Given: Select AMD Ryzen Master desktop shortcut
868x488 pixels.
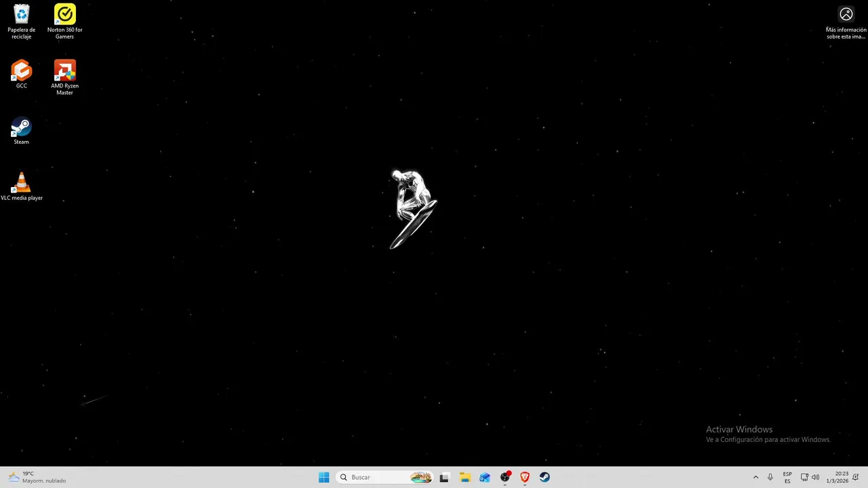Looking at the screenshot, I should (x=65, y=77).
